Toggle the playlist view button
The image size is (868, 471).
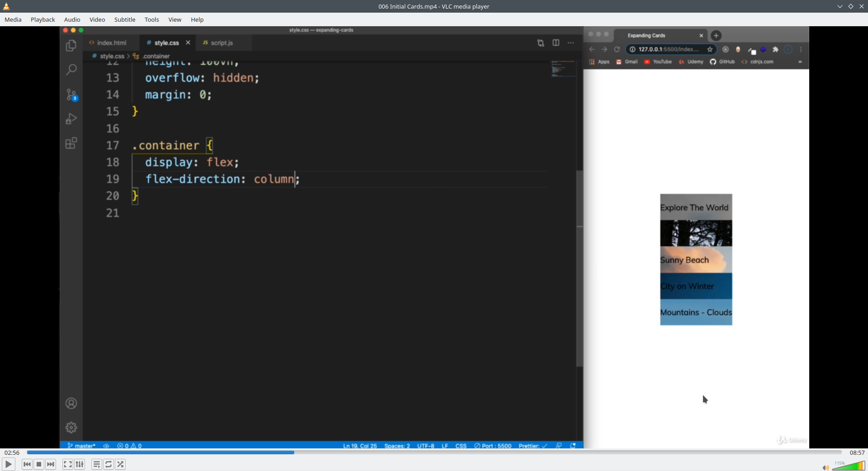click(97, 464)
